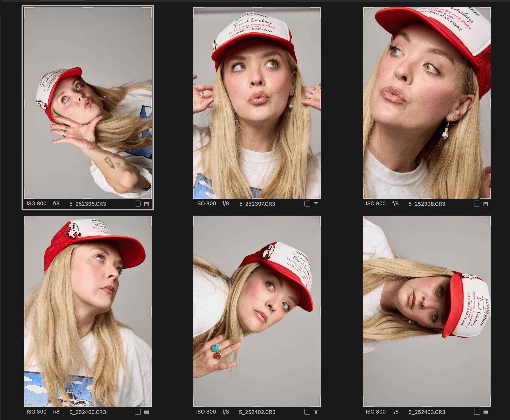Screen dimensions: 510x420
Task: Select thumbnail 5_252397.CR3
Action: click(257, 103)
